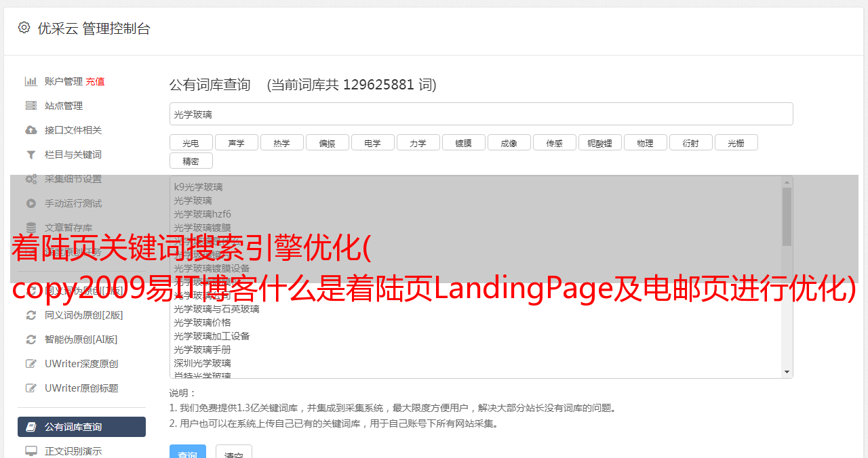Click the 镀膜 tag
The height and width of the screenshot is (458, 868).
pos(464,142)
